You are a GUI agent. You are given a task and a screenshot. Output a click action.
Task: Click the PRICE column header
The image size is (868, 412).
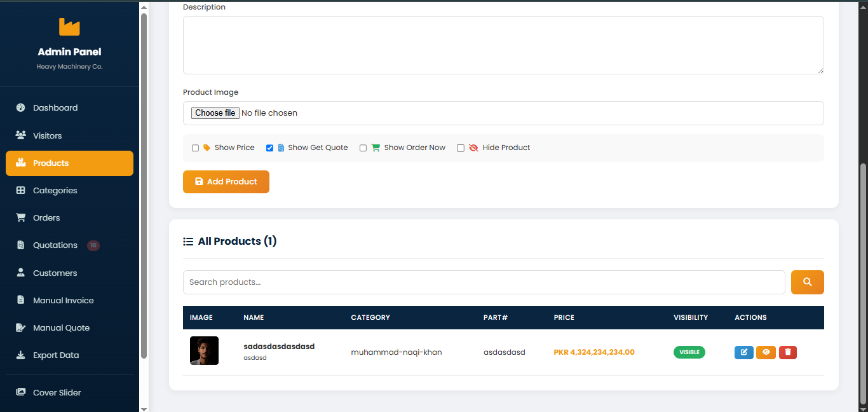(x=564, y=317)
